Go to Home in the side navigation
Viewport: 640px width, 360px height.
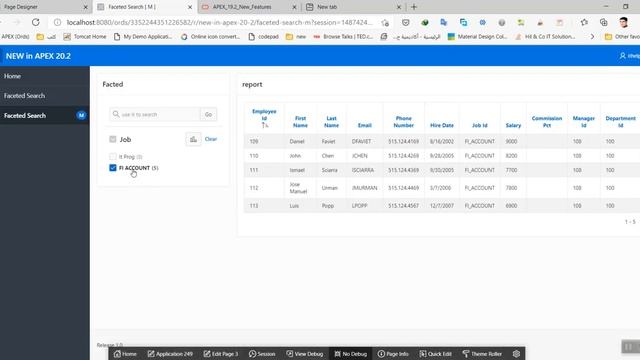coord(45,76)
